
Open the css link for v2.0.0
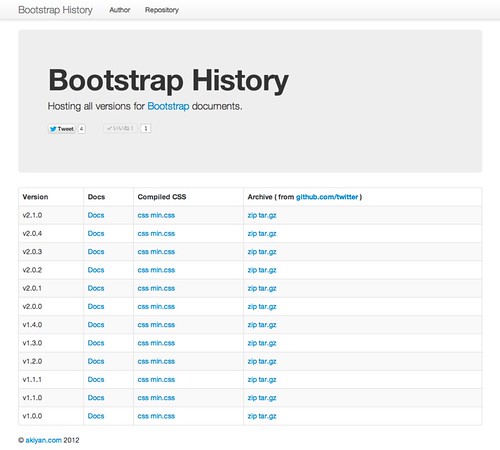[143, 307]
